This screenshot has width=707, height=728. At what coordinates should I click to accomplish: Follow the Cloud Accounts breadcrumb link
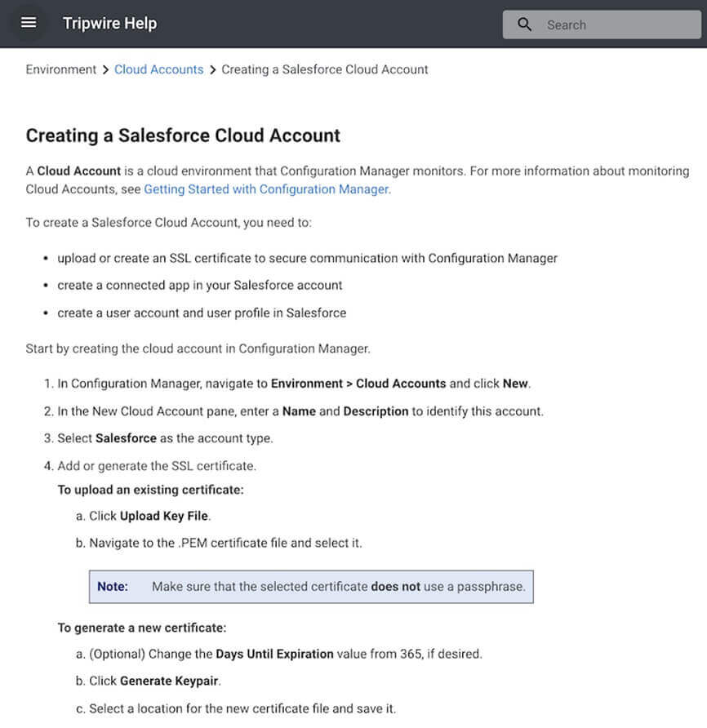click(158, 69)
